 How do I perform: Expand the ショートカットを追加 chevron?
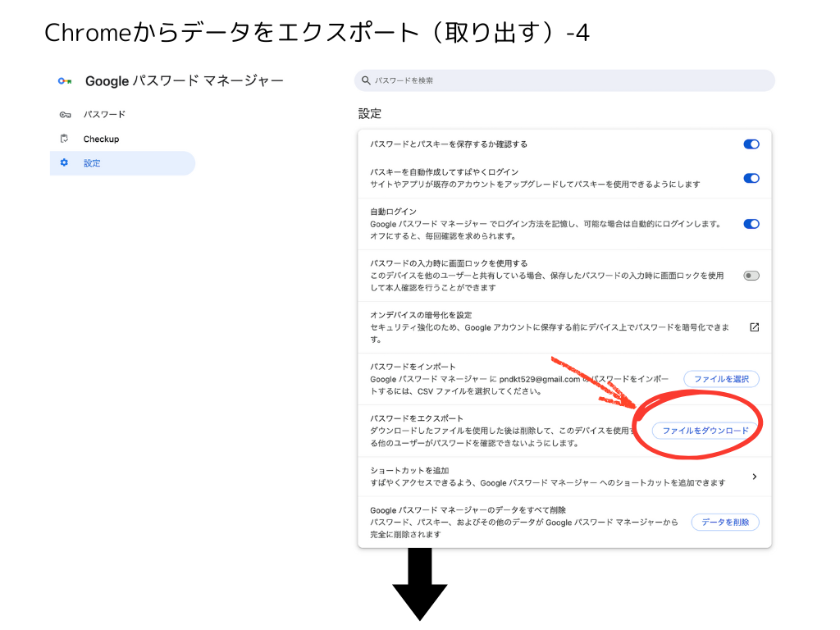tap(755, 477)
